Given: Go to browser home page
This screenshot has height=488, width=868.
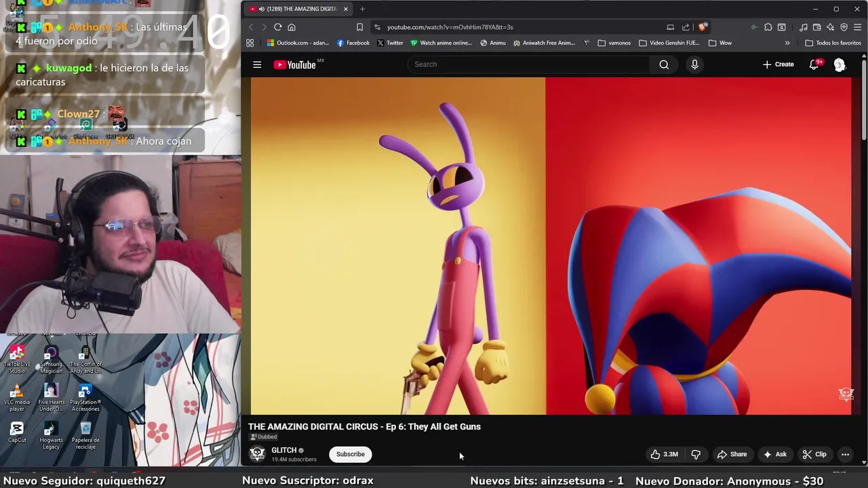Looking at the screenshot, I should point(292,27).
